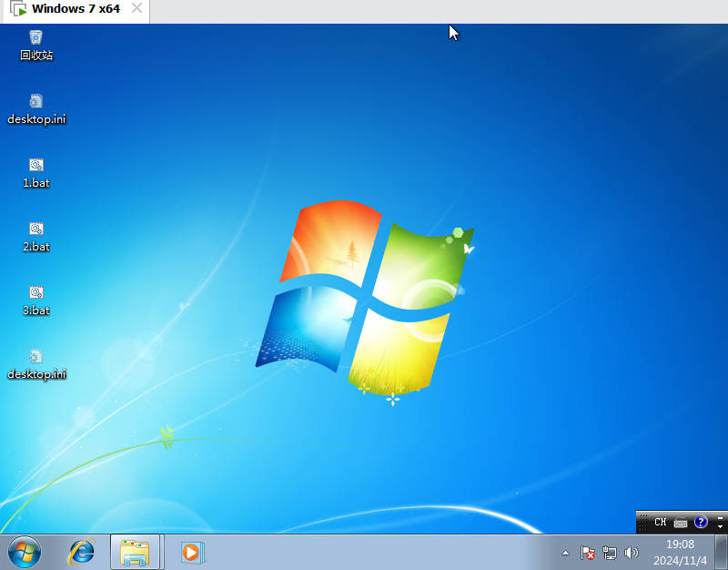Select the Recycle Bin desktop icon
Viewport: 728px width, 570px height.
[36, 46]
